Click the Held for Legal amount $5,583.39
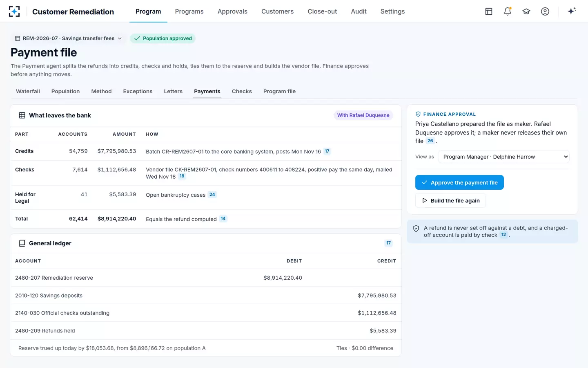Screen dimensions: 588x368 (x=122, y=194)
